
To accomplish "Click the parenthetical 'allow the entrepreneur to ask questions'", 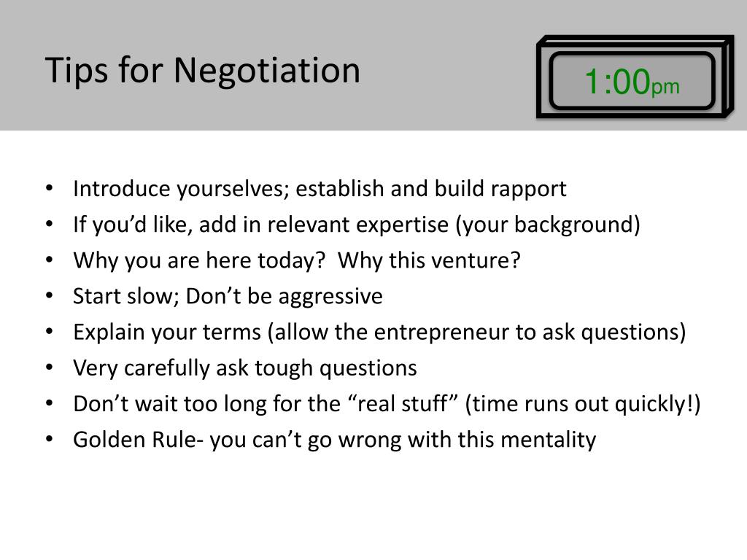I will pos(477,332).
